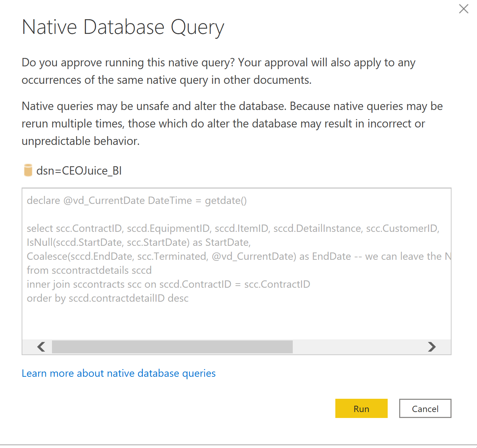The width and height of the screenshot is (477, 448).
Task: Click the 'inner join sccontracts scc' line
Action: 169,284
